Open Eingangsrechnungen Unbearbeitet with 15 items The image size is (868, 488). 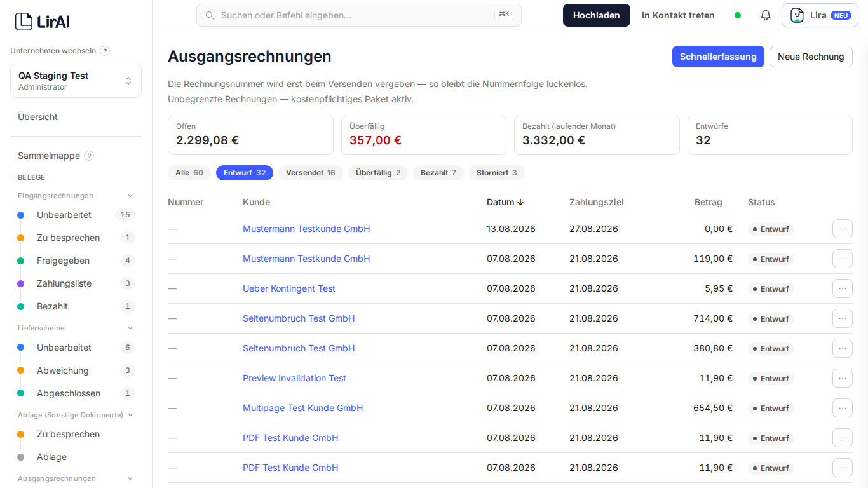pos(76,215)
